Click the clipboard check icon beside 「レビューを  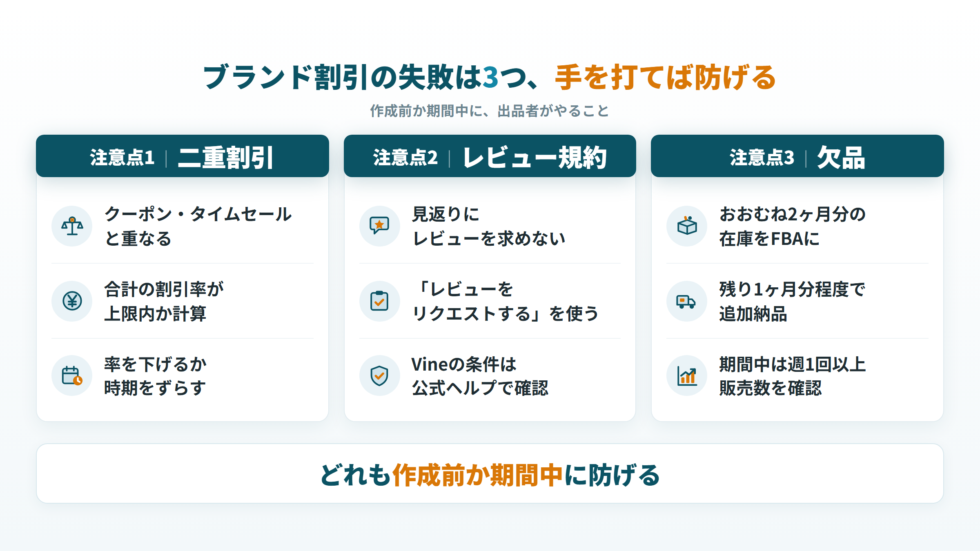click(380, 301)
